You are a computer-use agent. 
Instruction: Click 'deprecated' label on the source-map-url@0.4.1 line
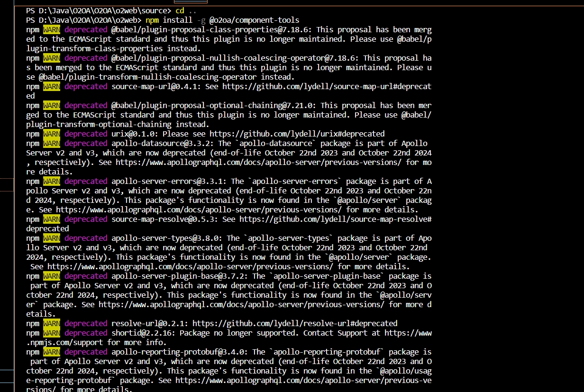click(x=86, y=86)
